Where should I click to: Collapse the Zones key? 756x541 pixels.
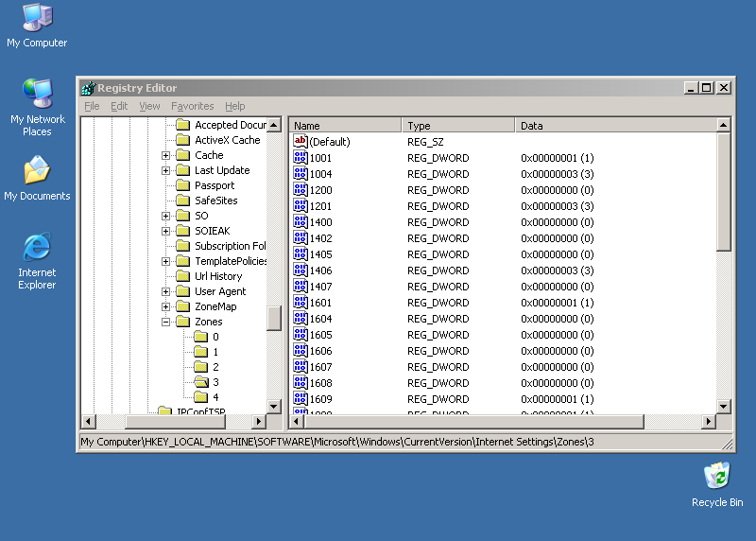pyautogui.click(x=166, y=322)
